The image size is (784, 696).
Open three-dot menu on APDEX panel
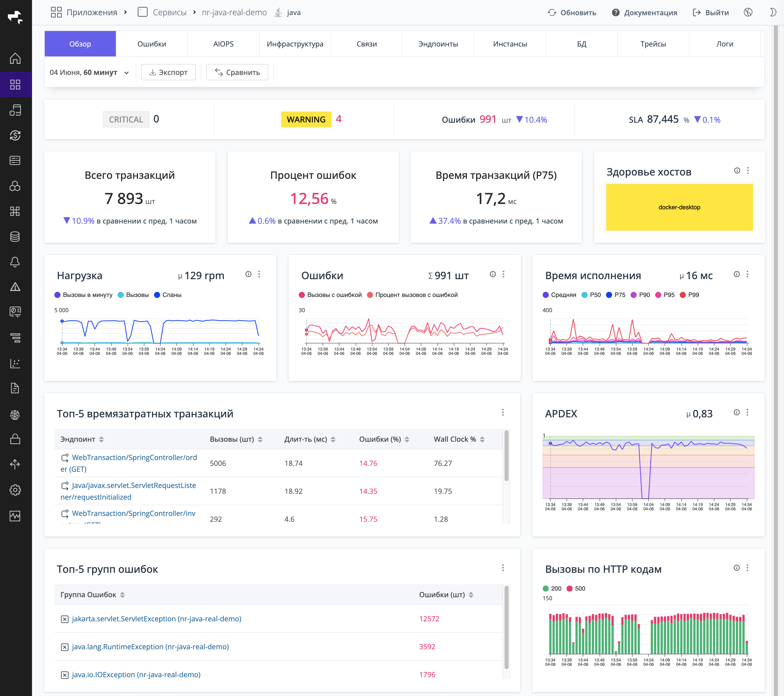[747, 412]
